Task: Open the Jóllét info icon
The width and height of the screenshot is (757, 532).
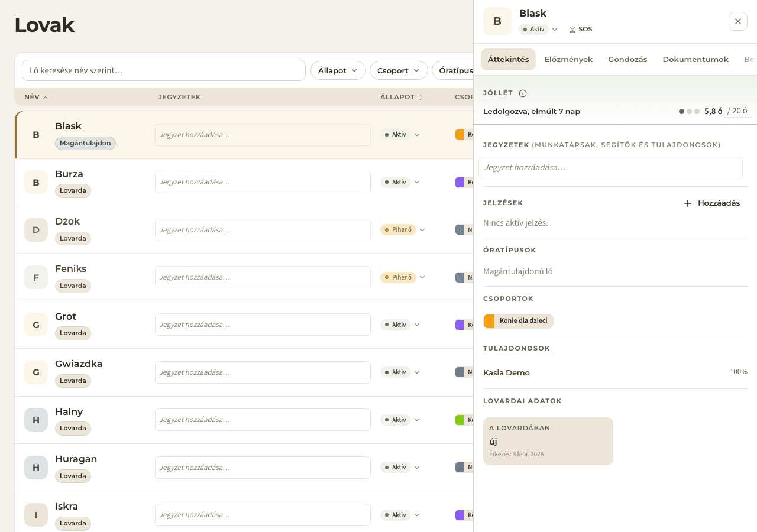Action: [523, 93]
